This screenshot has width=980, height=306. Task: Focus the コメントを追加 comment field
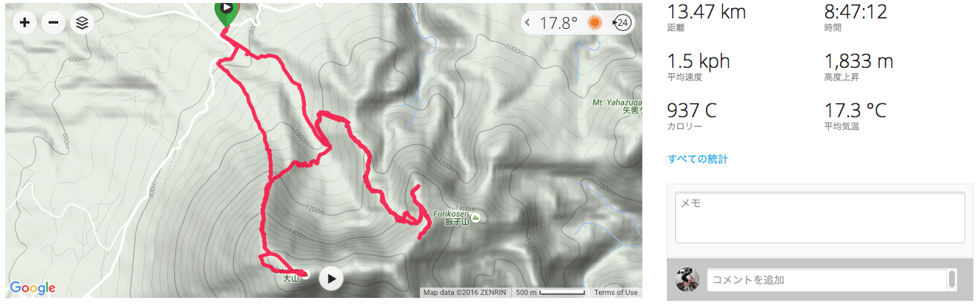pos(827,280)
